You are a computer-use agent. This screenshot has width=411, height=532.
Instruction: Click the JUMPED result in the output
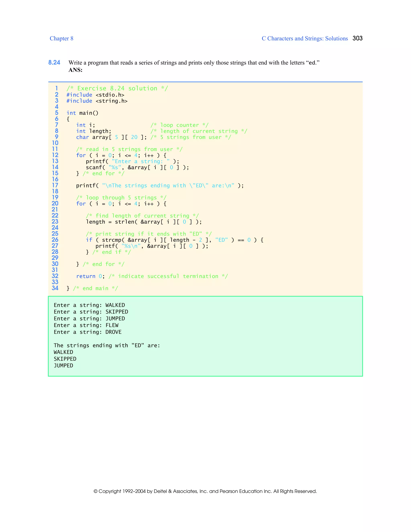coord(63,366)
